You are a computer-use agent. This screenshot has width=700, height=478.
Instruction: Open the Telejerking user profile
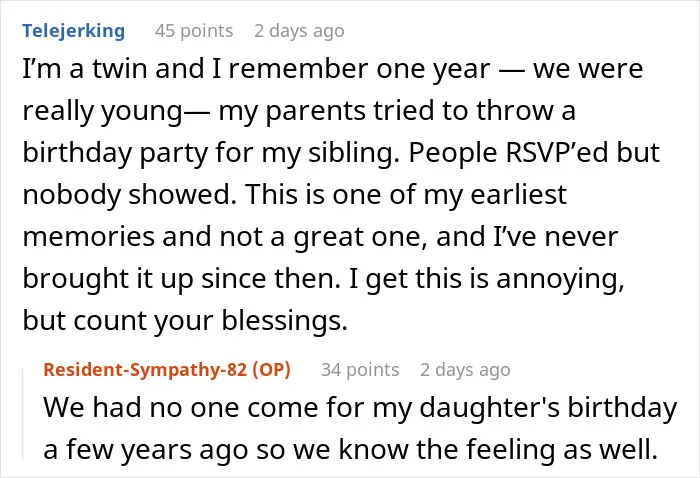tap(74, 31)
